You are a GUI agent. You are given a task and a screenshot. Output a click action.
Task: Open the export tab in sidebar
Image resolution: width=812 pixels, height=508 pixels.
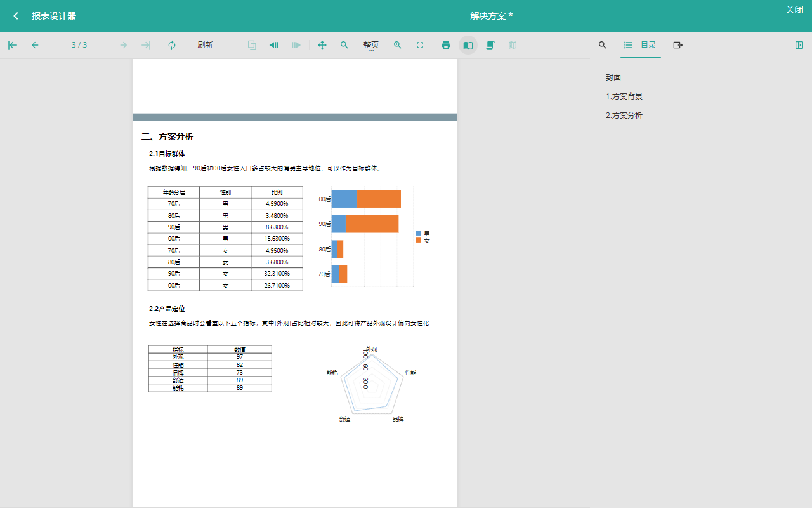[678, 45]
